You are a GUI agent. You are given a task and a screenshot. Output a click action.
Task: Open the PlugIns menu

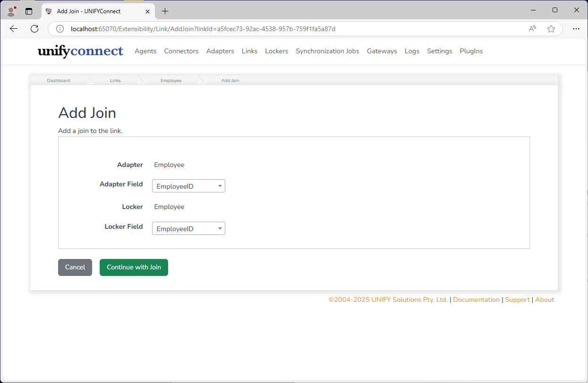point(471,51)
